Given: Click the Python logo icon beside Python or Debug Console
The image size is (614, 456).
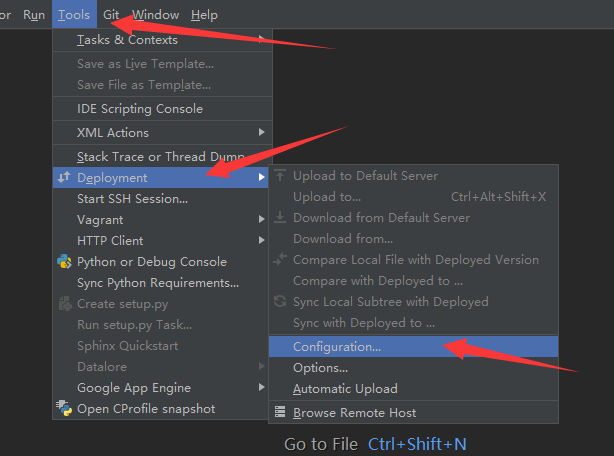Looking at the screenshot, I should click(64, 261).
